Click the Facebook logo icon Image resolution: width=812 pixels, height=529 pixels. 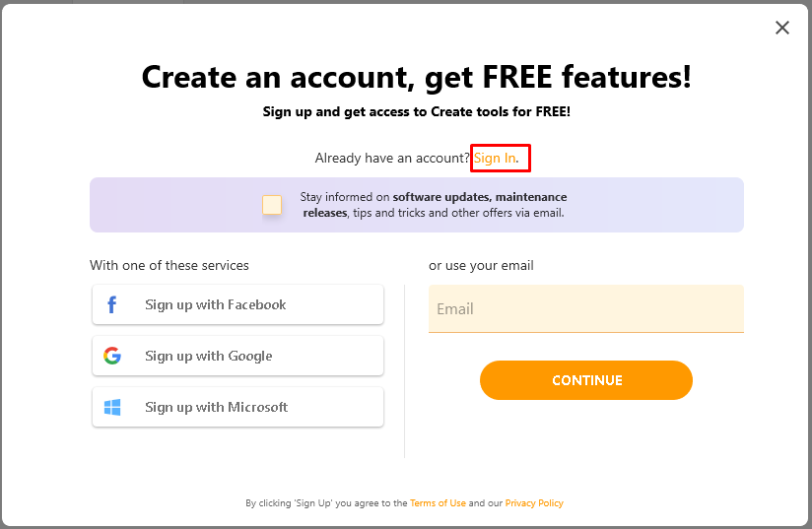coord(112,304)
